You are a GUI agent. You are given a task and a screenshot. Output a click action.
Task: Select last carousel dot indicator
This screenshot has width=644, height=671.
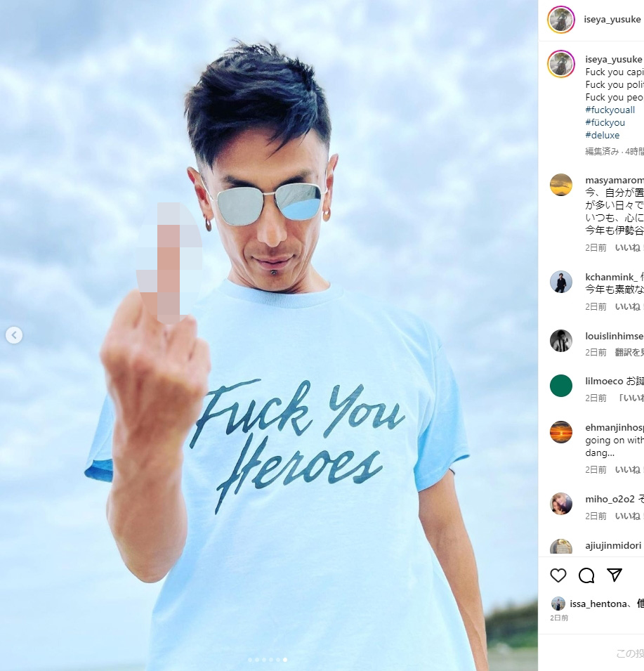point(285,660)
